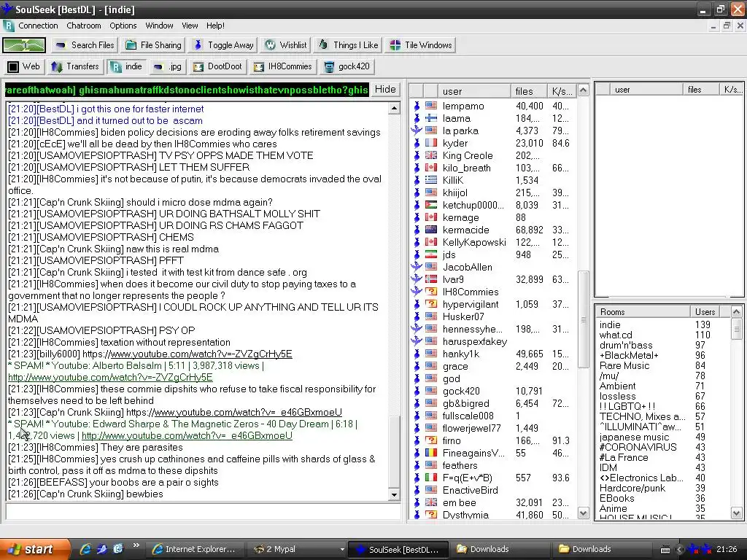Open the DootDoot private chat tab
The width and height of the screenshot is (747, 560).
[x=217, y=66]
